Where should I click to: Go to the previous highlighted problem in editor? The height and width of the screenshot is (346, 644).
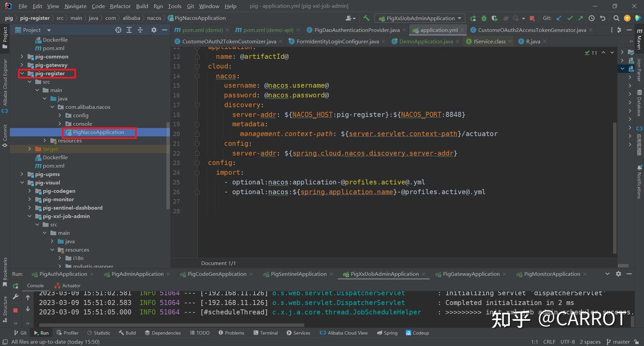point(603,53)
